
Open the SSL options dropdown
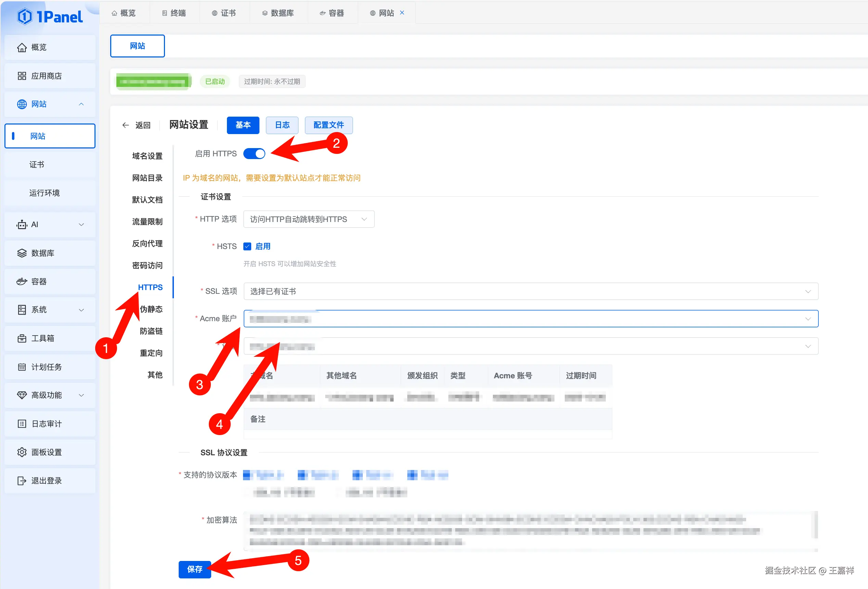[531, 291]
